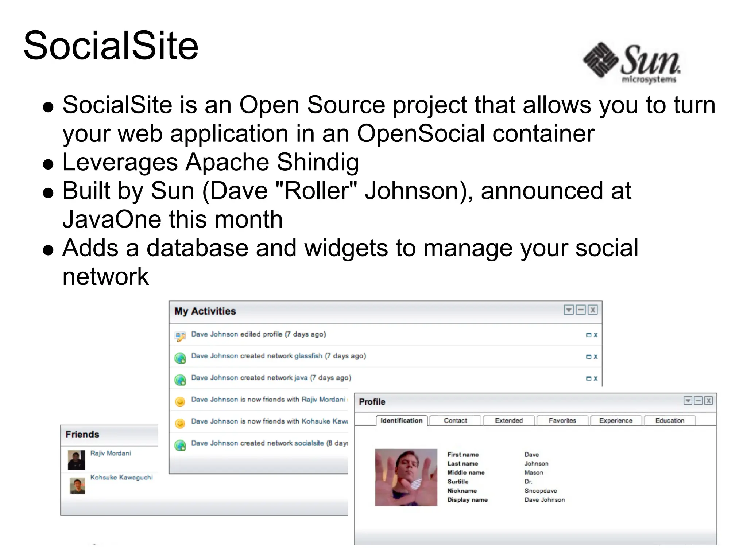
Task: Open the Rajiv Mordani friend link
Action: (111, 453)
